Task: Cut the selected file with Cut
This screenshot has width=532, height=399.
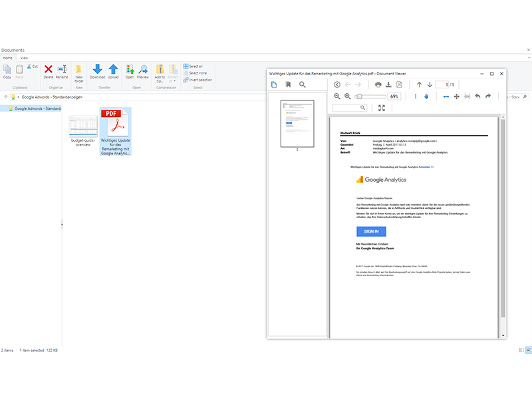Action: tap(33, 66)
